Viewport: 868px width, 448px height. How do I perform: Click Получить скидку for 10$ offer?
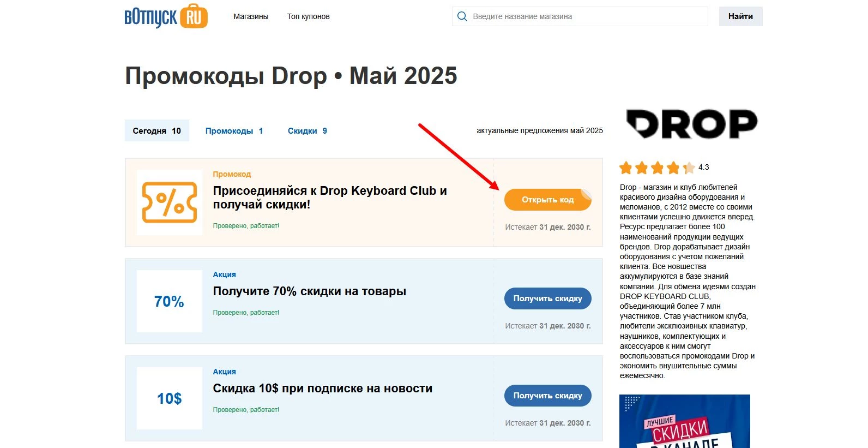pos(548,396)
